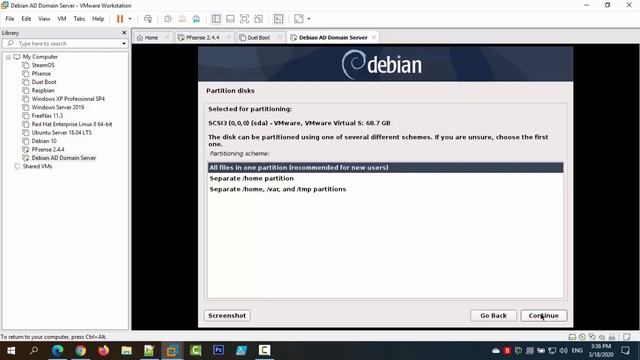Image resolution: width=640 pixels, height=360 pixels.
Task: Click the Go Back button
Action: (x=493, y=316)
